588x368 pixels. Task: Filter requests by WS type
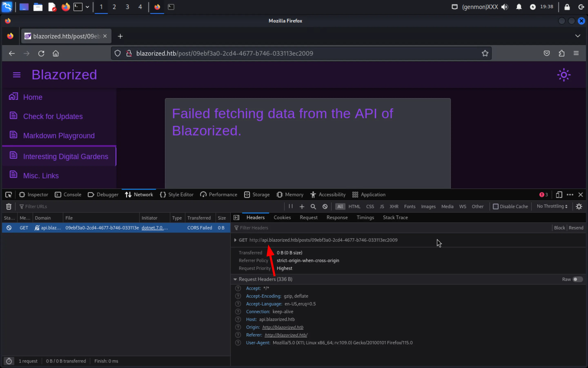click(463, 206)
